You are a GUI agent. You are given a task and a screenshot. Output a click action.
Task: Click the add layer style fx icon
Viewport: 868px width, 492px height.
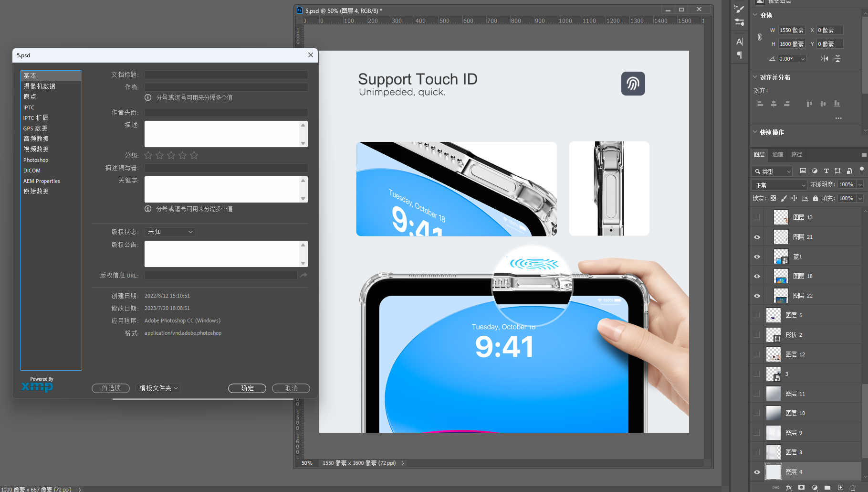[789, 488]
